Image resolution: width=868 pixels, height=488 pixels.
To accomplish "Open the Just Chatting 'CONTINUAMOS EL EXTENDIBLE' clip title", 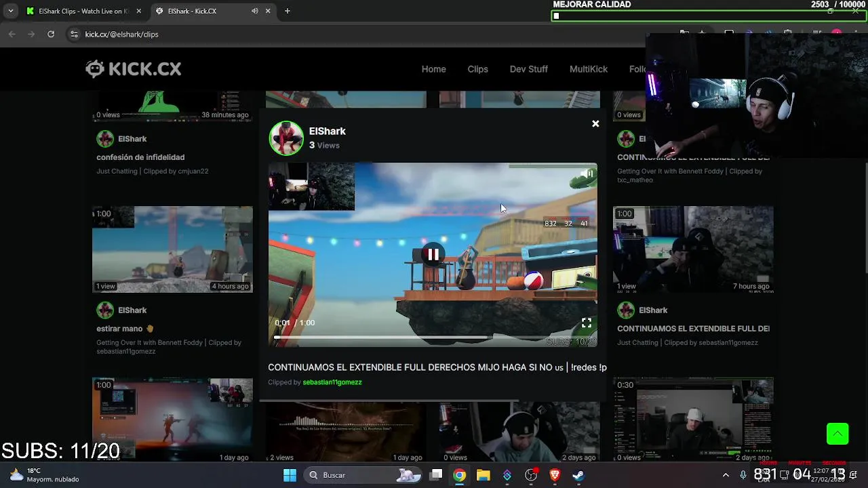I will pos(693,329).
